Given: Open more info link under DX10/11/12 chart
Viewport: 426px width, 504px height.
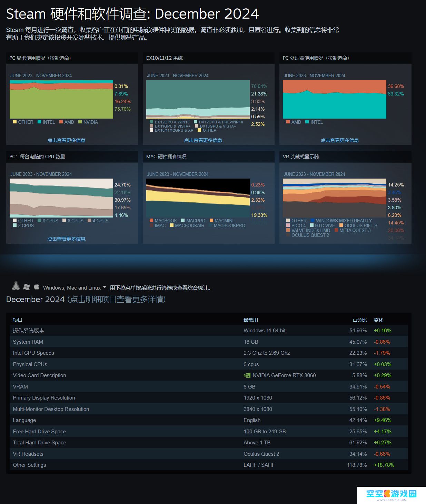Looking at the screenshot, I should pyautogui.click(x=203, y=140).
